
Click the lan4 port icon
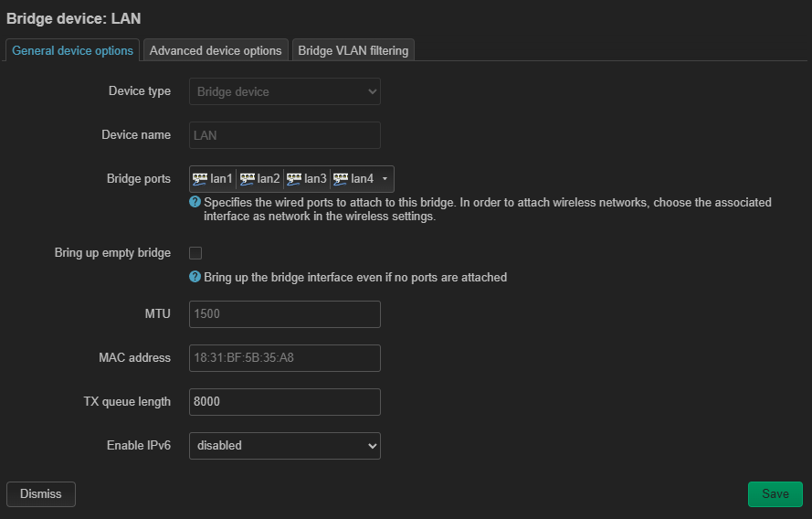coord(341,178)
